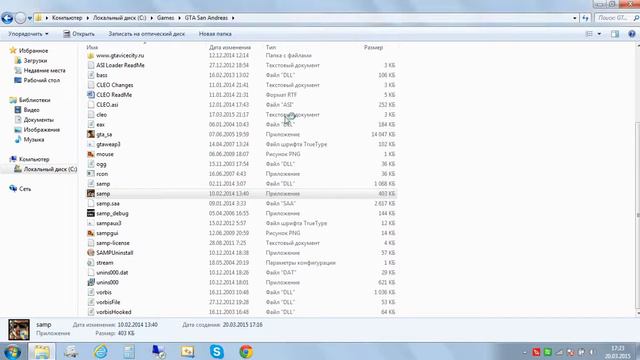Select the ASI Loader ReadMe file name
640x360 pixels.
click(x=120, y=65)
